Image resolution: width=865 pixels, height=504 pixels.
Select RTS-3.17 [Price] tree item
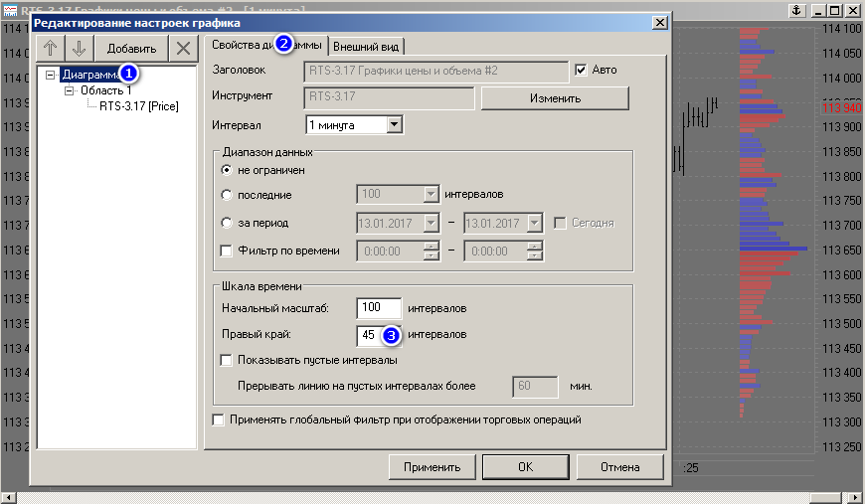coord(138,106)
